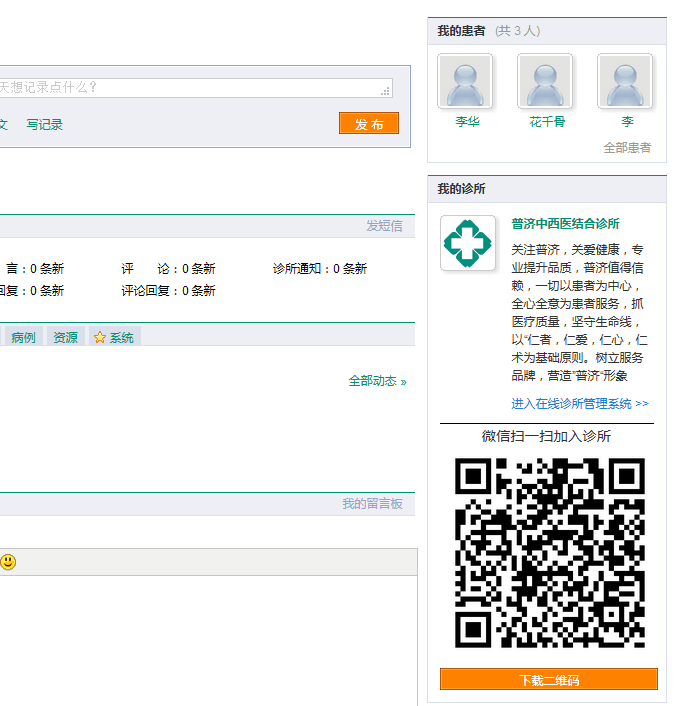This screenshot has width=676, height=706.
Task: Open the 写记录 link
Action: [45, 125]
